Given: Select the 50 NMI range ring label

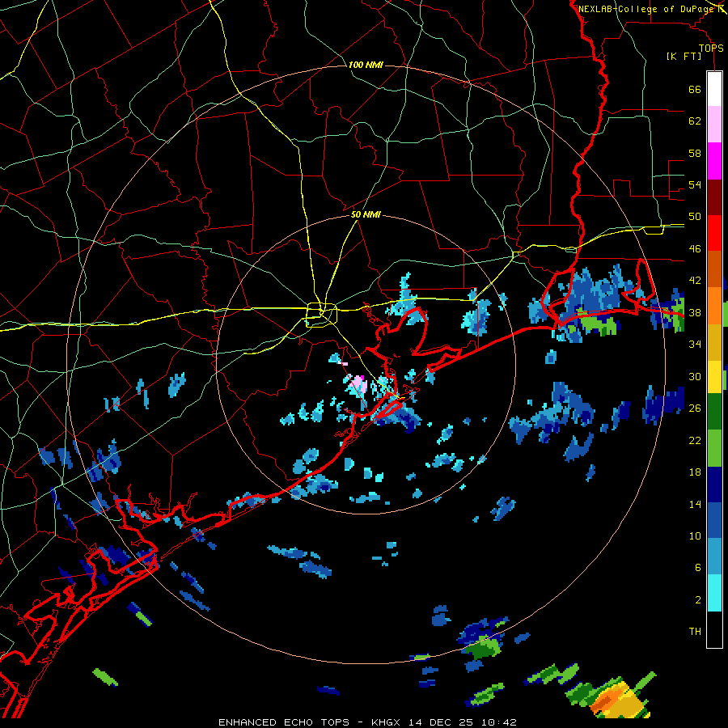Looking at the screenshot, I should coord(366,214).
